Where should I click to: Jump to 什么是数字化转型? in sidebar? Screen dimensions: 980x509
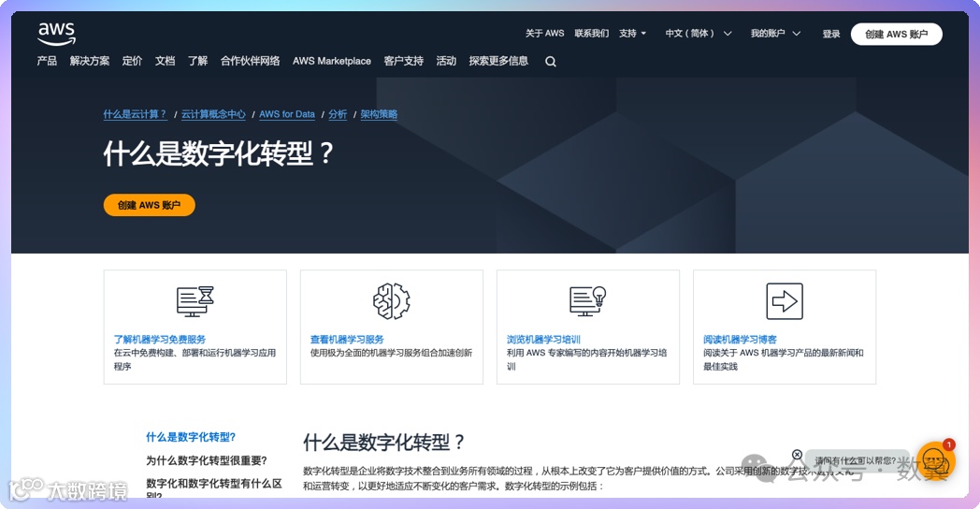point(191,437)
